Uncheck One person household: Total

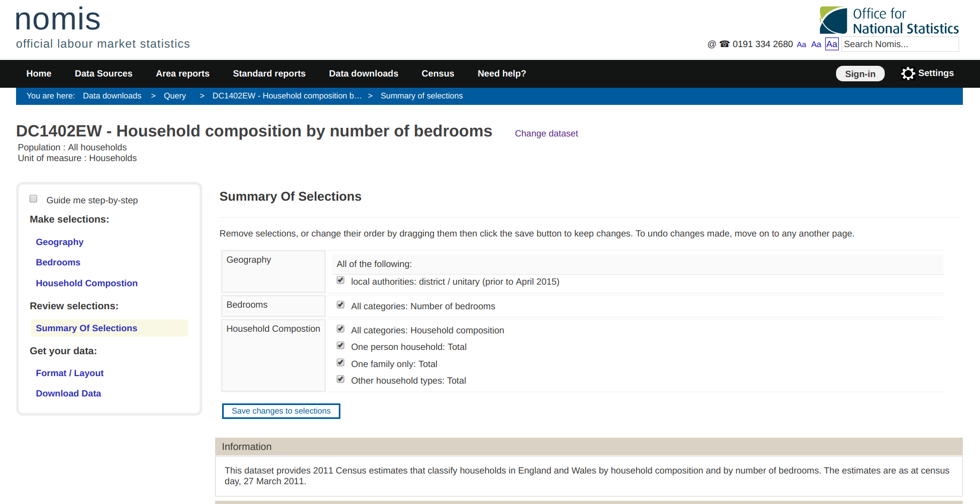point(340,346)
